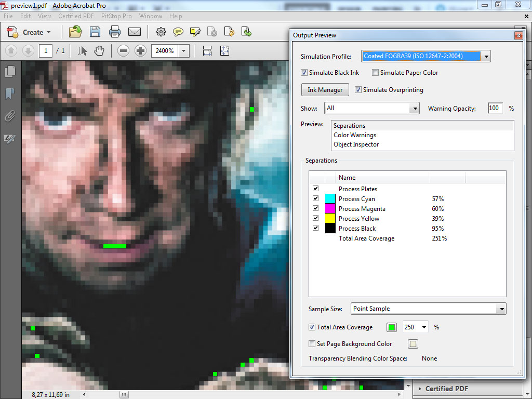Uncheck the Process Plates checkbox
The width and height of the screenshot is (532, 399).
pyautogui.click(x=315, y=188)
